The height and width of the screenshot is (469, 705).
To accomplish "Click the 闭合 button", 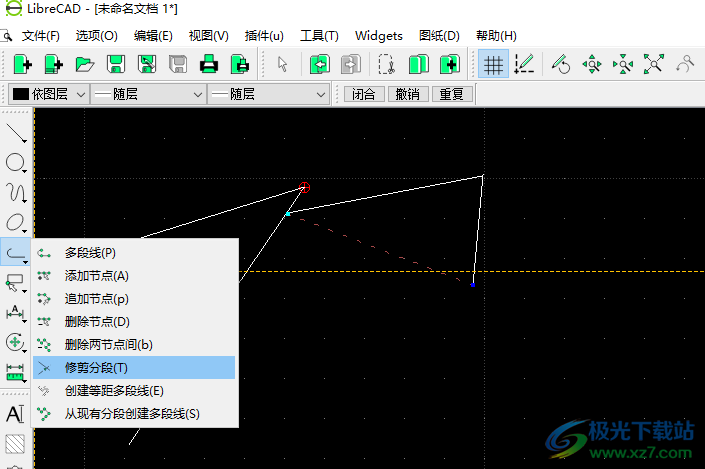I will coord(364,94).
